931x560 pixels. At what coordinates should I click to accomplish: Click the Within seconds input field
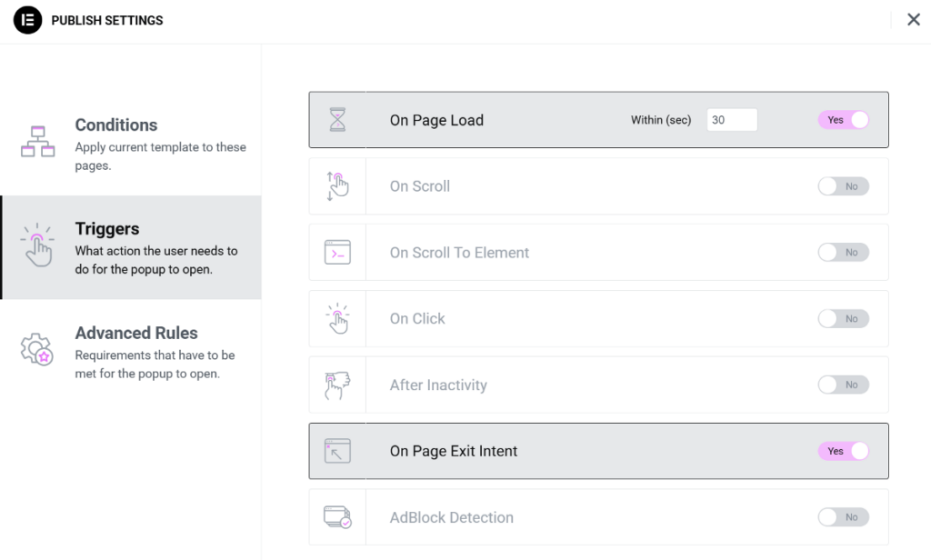click(732, 119)
